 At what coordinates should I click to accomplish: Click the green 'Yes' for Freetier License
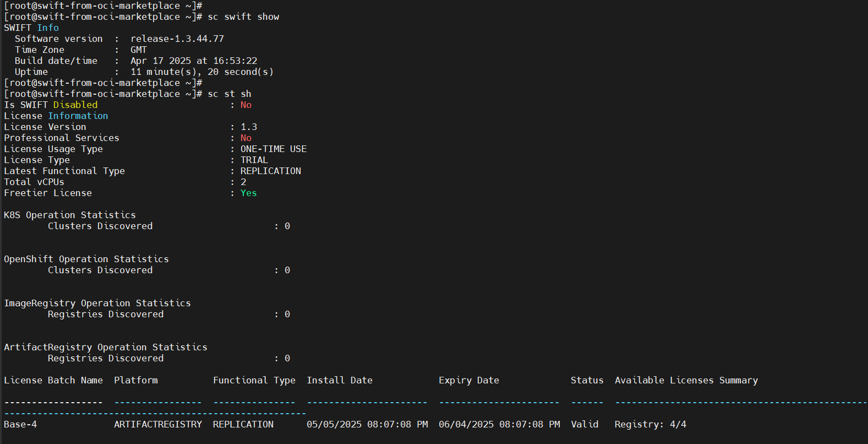pos(249,193)
